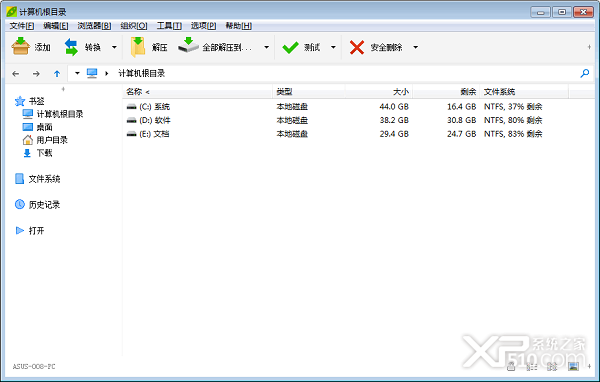Switch to small icons view in status bar
Image resolution: width=600 pixels, height=382 pixels.
point(552,367)
